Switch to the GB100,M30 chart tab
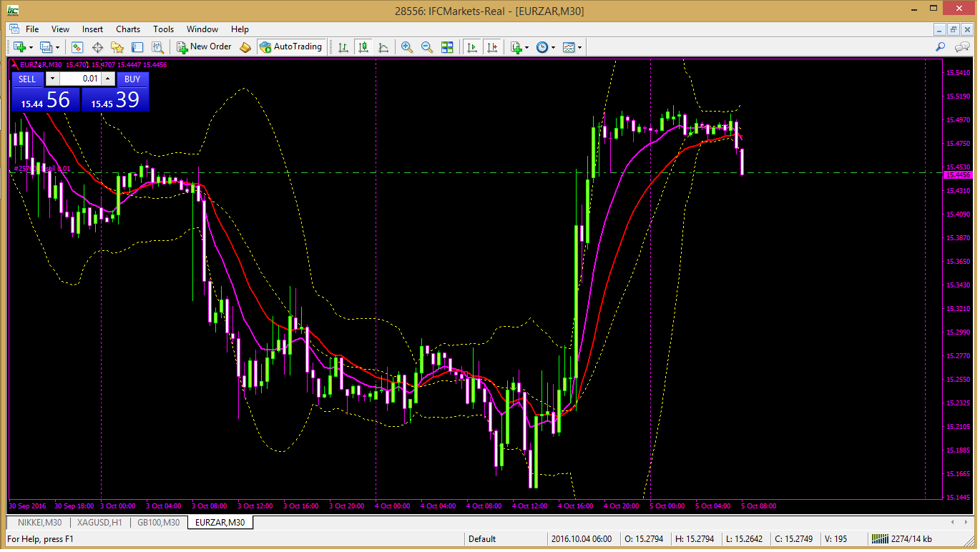 159,523
